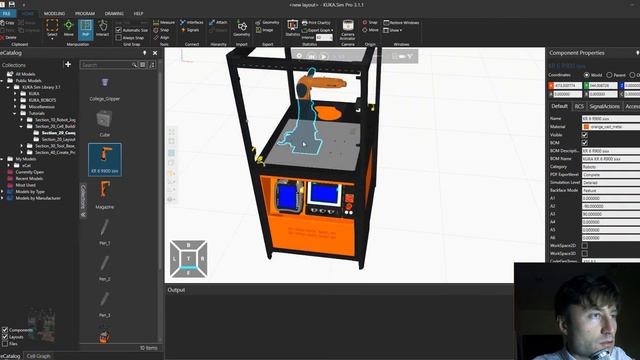Screen dimensions: 640x360
Task: Click Snap in Origin group
Action: point(370,22)
